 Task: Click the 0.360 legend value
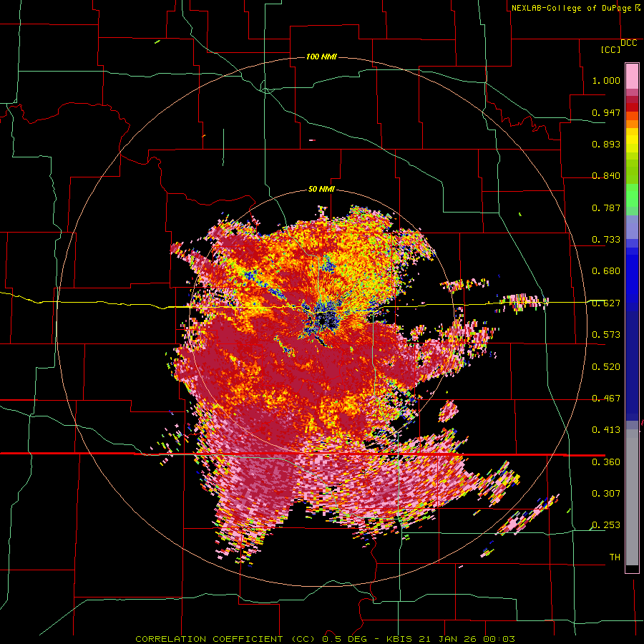[x=606, y=462]
